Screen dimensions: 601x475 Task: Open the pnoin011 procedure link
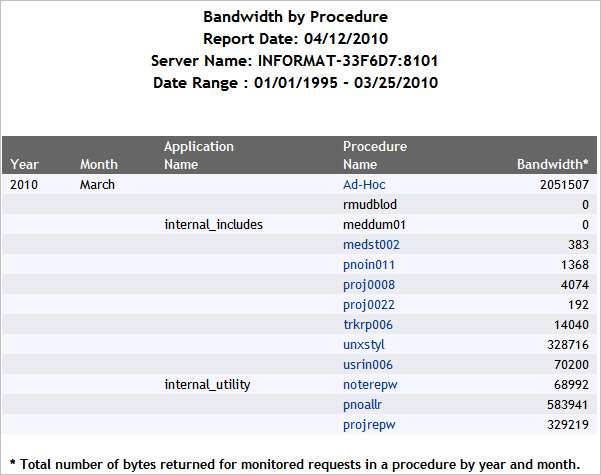click(x=369, y=265)
